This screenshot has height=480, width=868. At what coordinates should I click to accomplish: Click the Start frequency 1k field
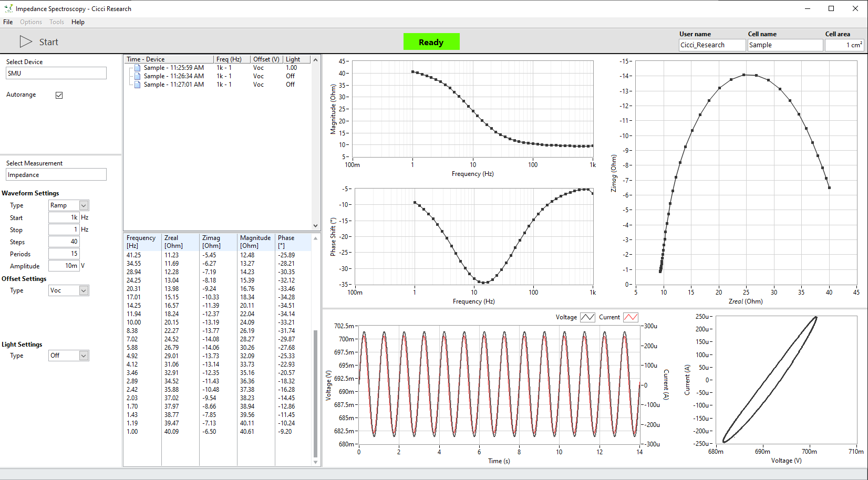(64, 217)
